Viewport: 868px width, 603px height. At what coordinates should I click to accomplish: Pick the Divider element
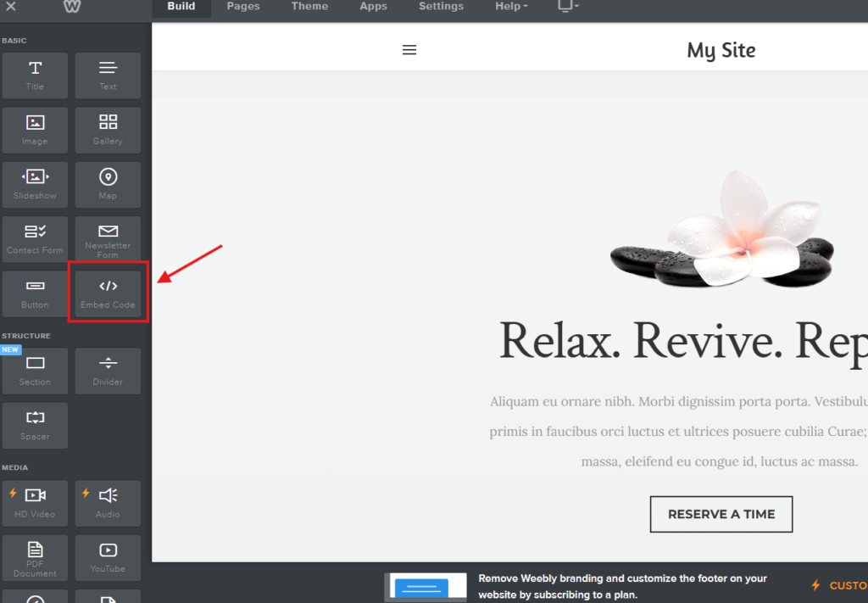click(x=108, y=371)
